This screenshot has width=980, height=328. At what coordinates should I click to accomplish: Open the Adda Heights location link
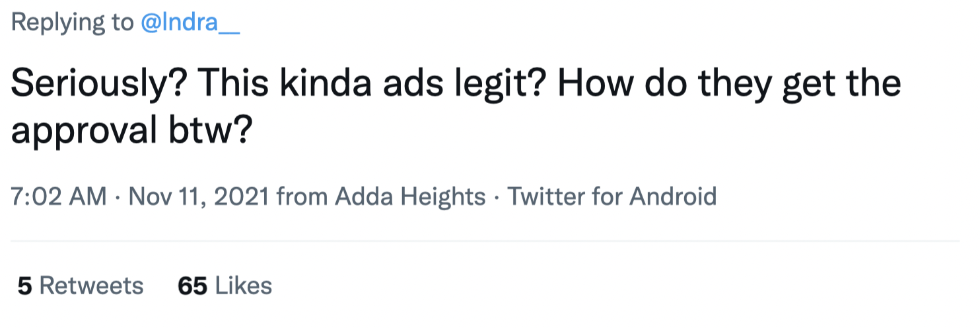click(x=410, y=197)
